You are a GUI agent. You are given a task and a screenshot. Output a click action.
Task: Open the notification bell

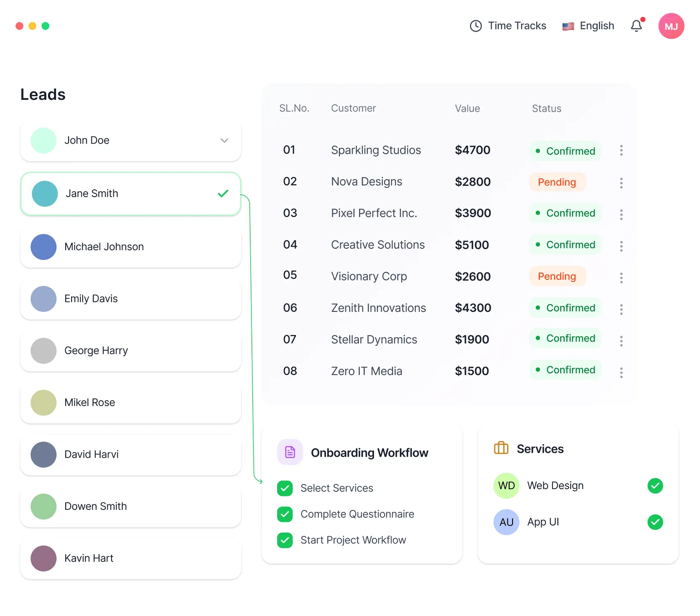[x=636, y=26]
